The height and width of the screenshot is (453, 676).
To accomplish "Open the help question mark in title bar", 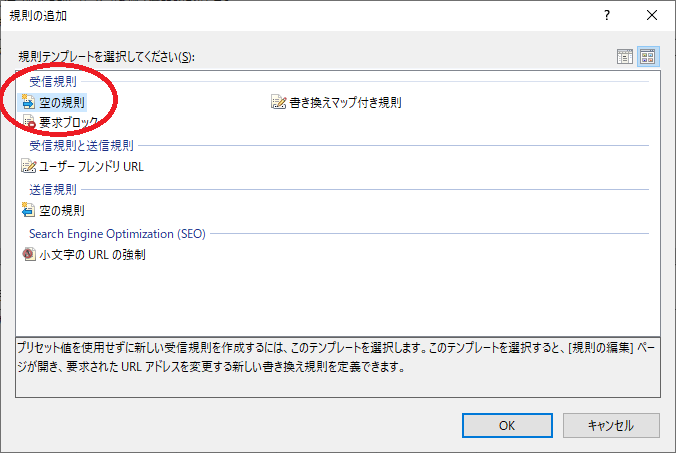I will click(x=607, y=15).
